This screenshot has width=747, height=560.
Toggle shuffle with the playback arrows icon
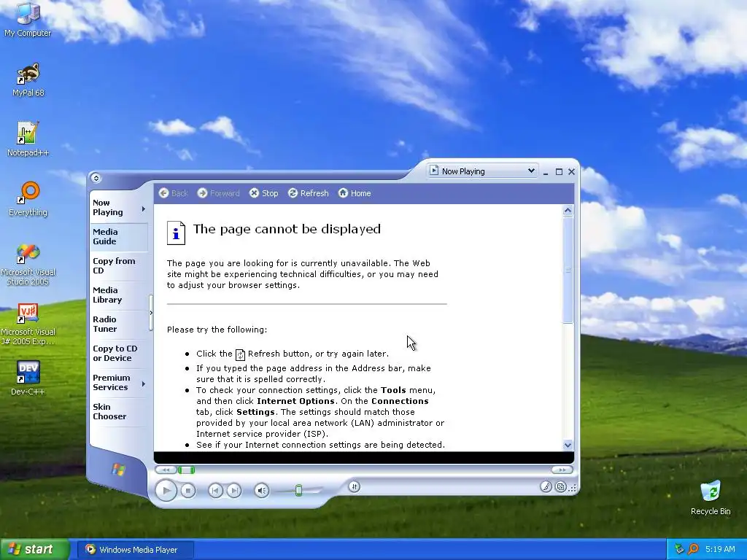pos(354,486)
